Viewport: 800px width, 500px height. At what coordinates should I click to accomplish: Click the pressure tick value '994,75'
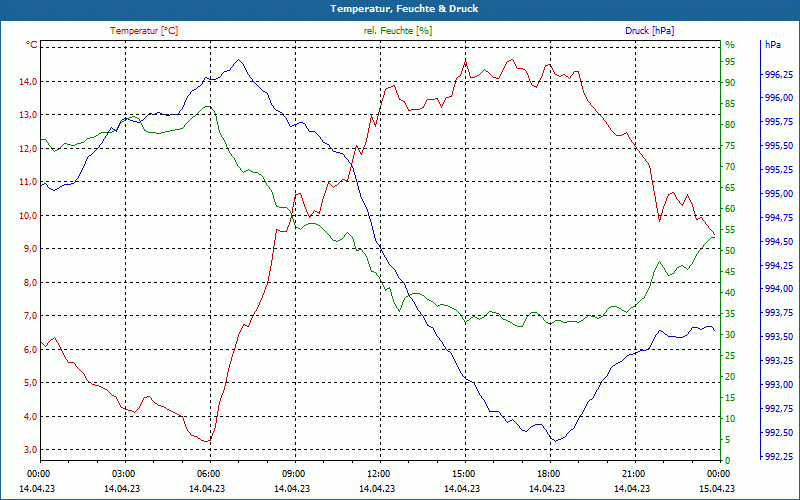click(x=779, y=218)
